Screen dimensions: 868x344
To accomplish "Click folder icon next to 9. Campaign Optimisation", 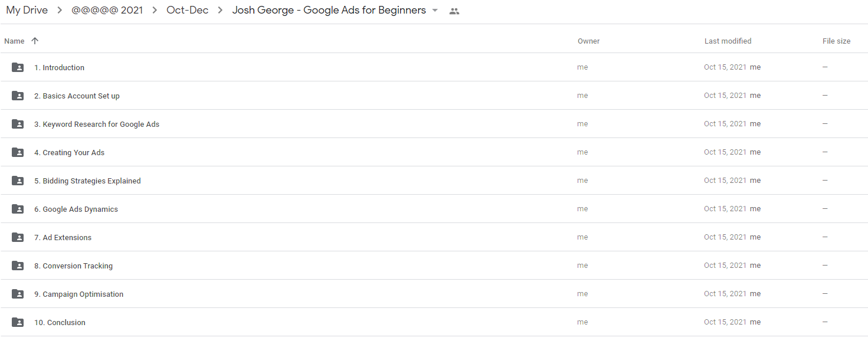I will [x=18, y=294].
